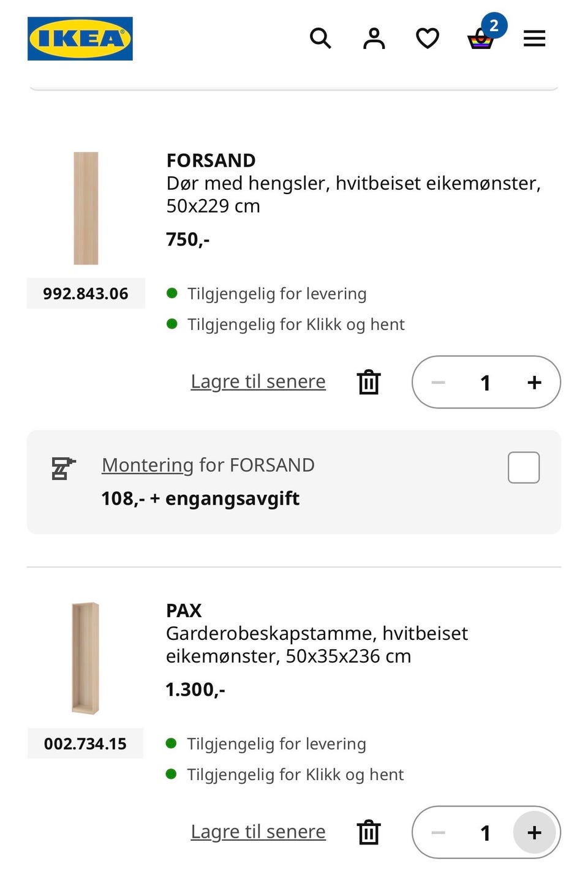588x883 pixels.
Task: Click Lagre til senere for FORSAND
Action: [258, 381]
